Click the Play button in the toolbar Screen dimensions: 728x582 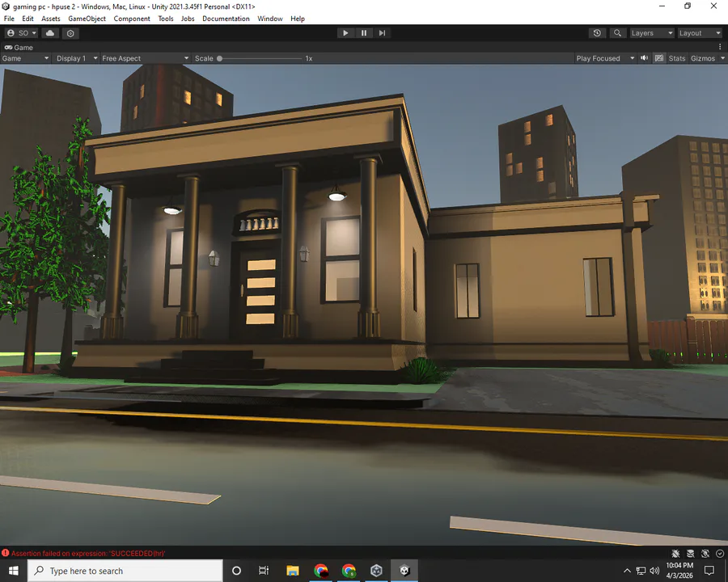[x=345, y=33]
